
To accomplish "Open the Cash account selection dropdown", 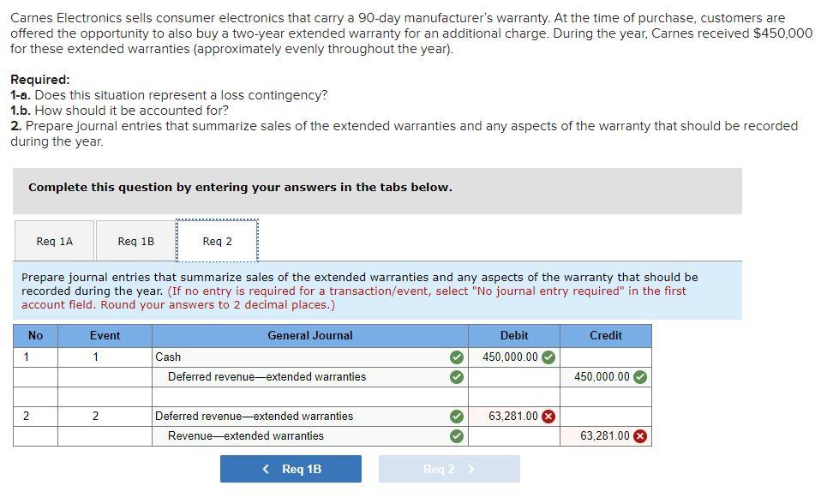I will (x=300, y=357).
